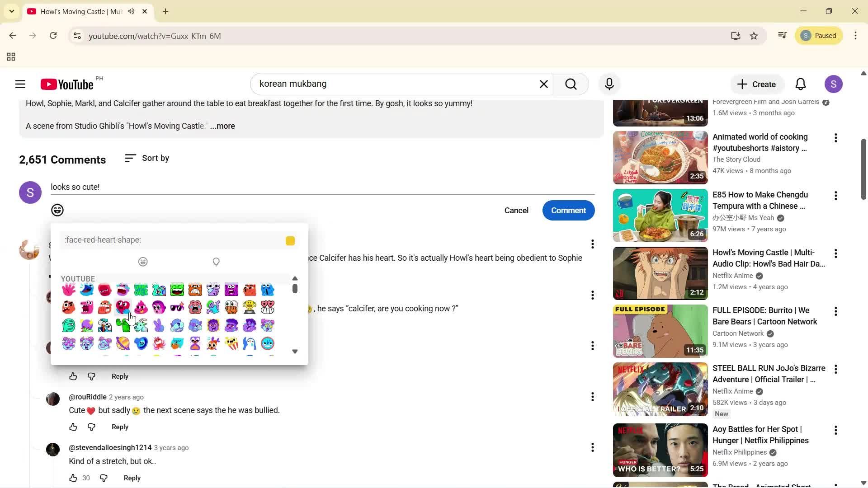Click the notifications bell
The height and width of the screenshot is (488, 868).
[800, 84]
